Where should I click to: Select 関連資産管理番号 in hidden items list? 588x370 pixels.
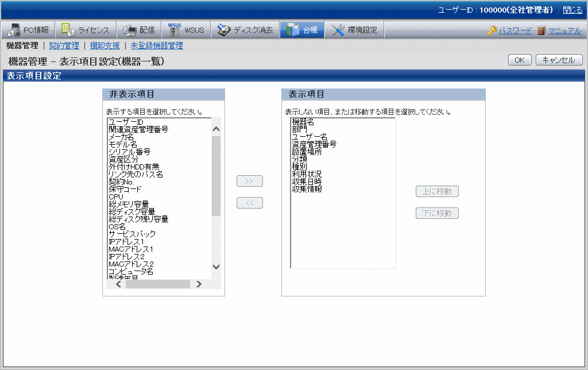(160, 129)
